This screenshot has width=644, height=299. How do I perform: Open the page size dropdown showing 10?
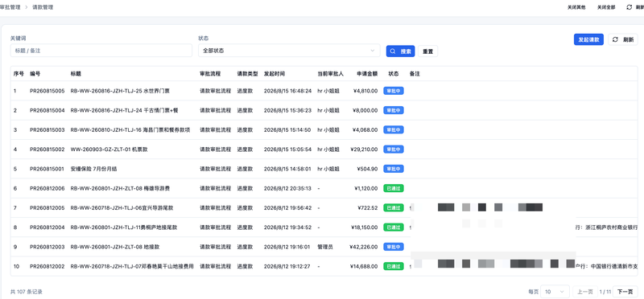555,292
